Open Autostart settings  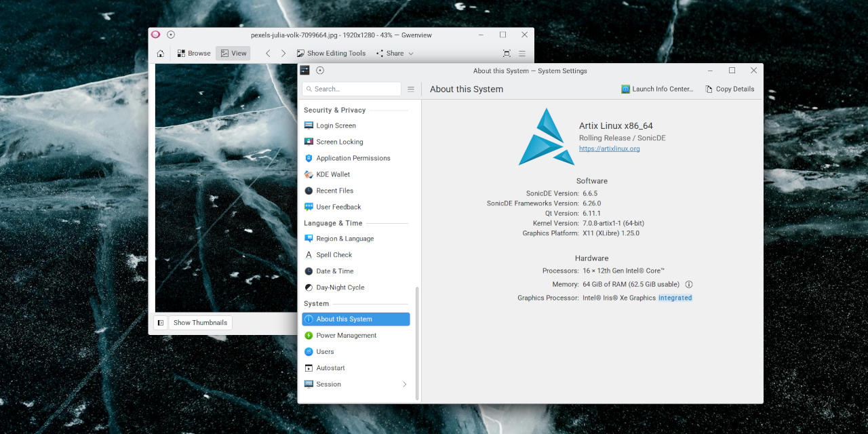356,368
